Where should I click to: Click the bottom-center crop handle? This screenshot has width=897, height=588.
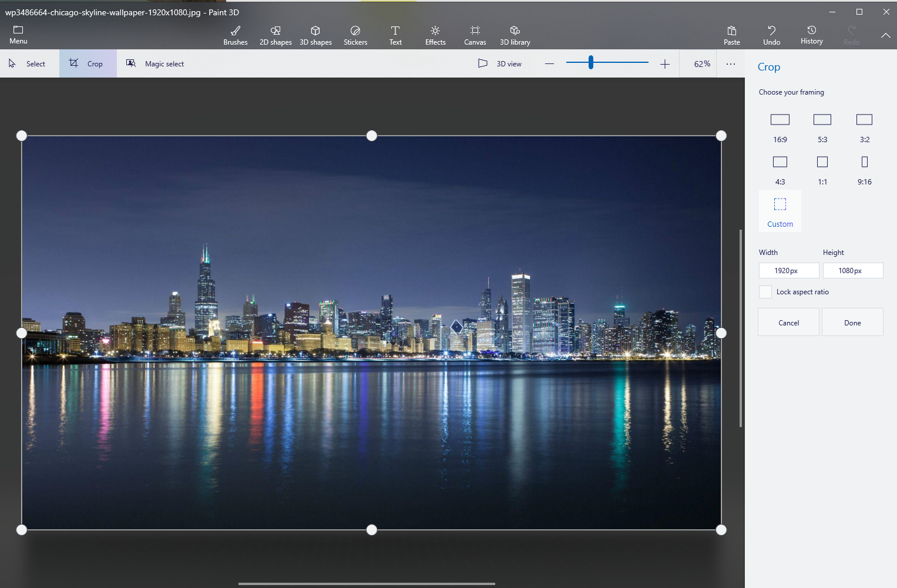tap(372, 530)
